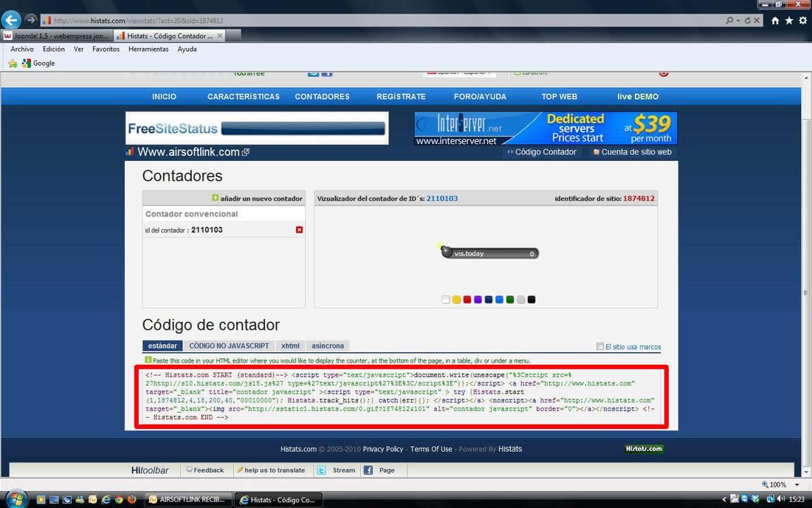Open TOP WEB navigation link

[560, 96]
